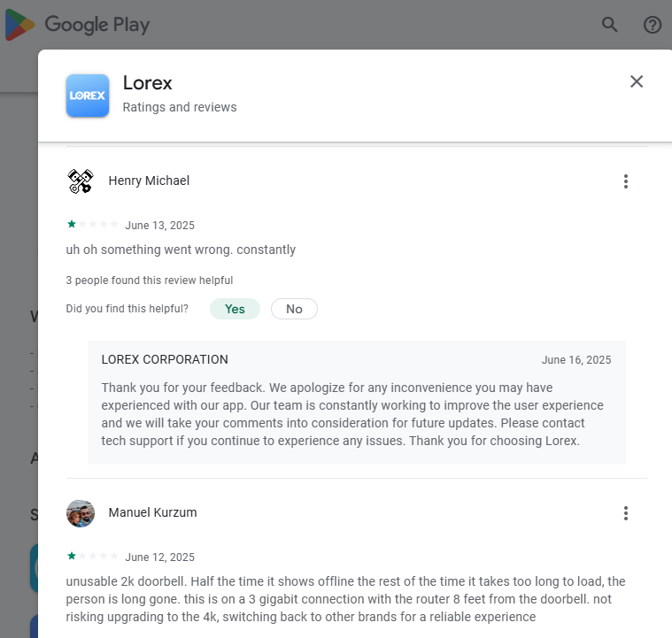
Task: Click the June 16, 2025 reply date
Action: click(576, 360)
